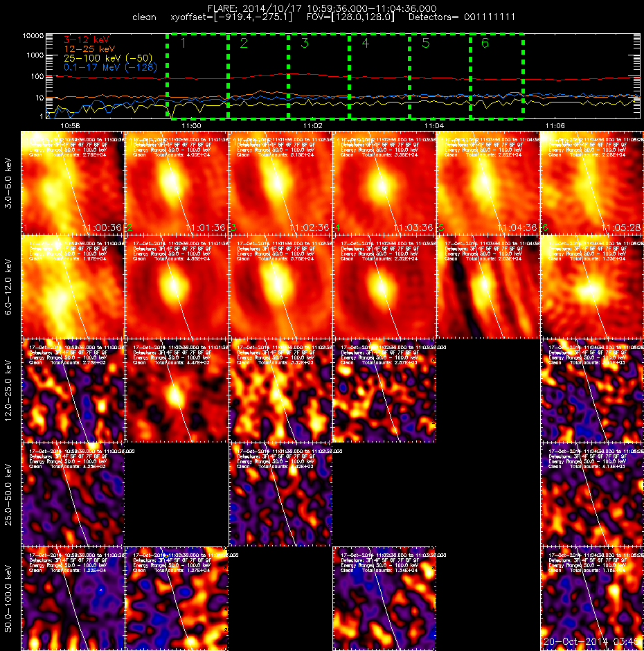Click the green interval 1 label in the light curve
Screen dimensions: 644x651
coord(183,43)
